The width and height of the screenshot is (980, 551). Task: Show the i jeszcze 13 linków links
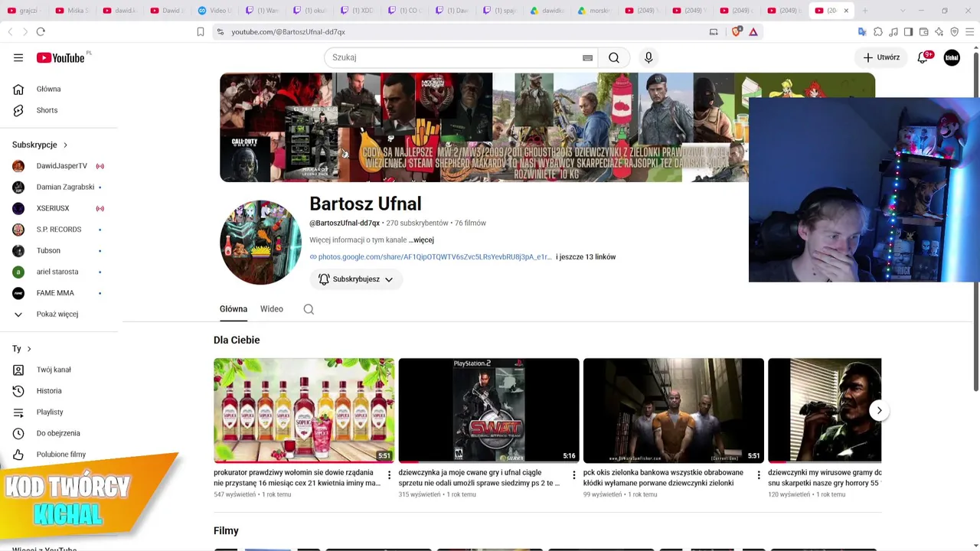(586, 257)
